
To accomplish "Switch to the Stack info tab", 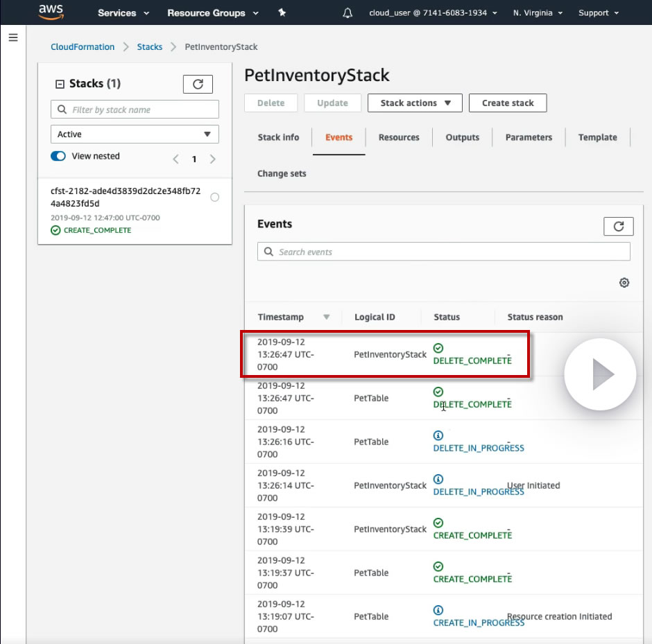I will pyautogui.click(x=278, y=137).
